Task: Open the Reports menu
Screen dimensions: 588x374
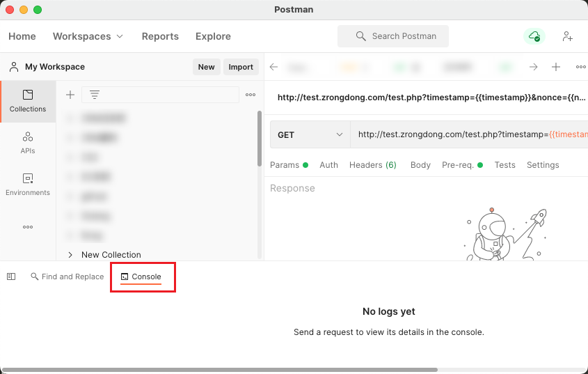Action: coord(160,36)
